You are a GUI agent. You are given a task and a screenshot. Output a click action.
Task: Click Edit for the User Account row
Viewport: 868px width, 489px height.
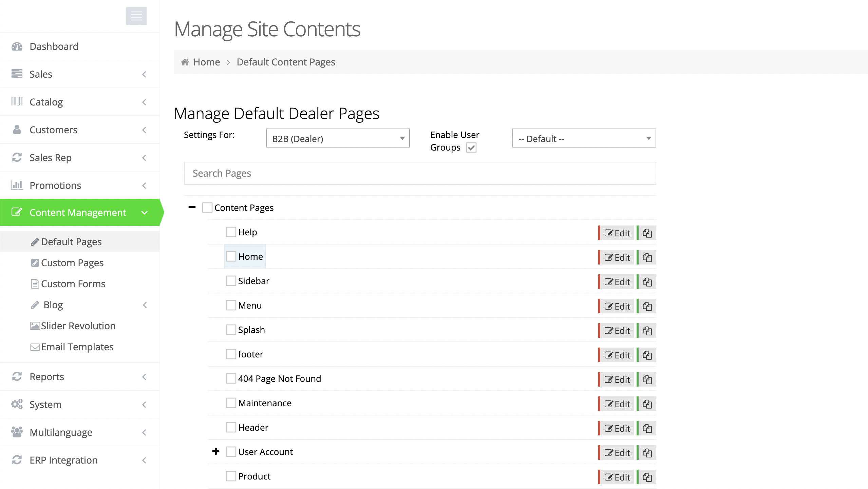617,453
